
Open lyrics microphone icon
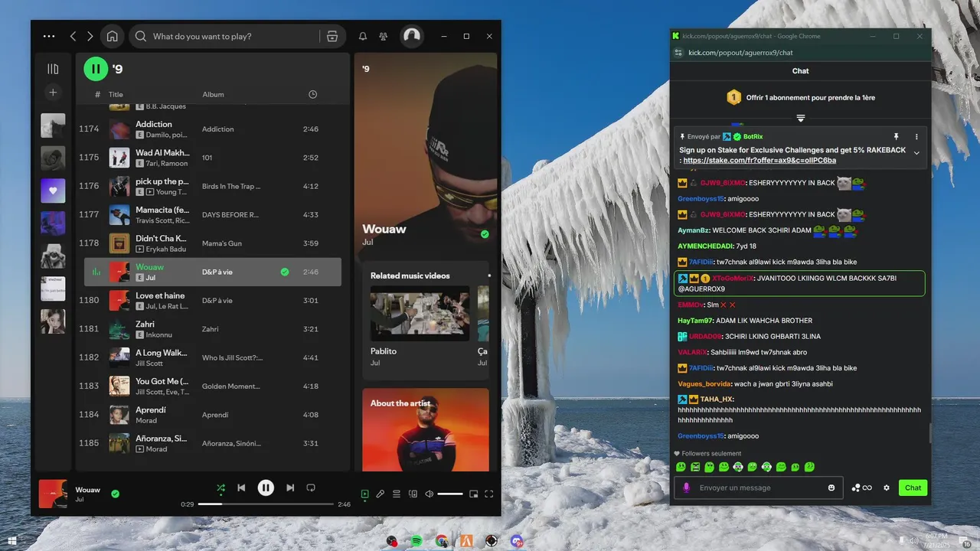click(x=380, y=494)
